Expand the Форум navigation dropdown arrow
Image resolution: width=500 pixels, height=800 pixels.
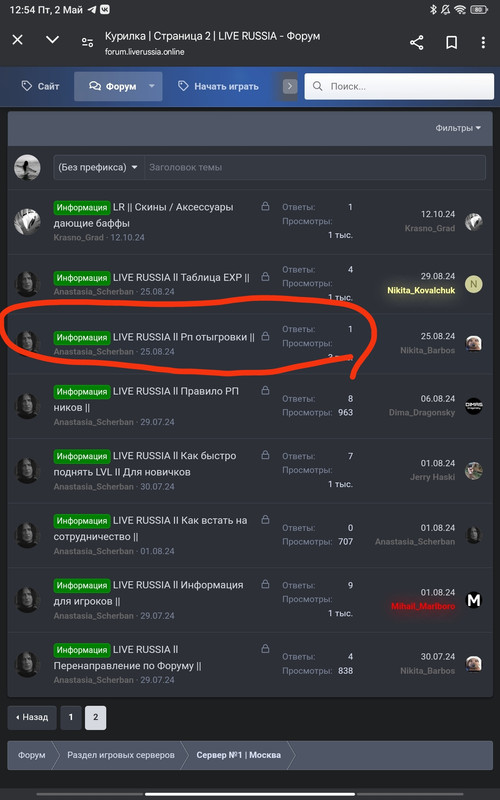(x=152, y=86)
